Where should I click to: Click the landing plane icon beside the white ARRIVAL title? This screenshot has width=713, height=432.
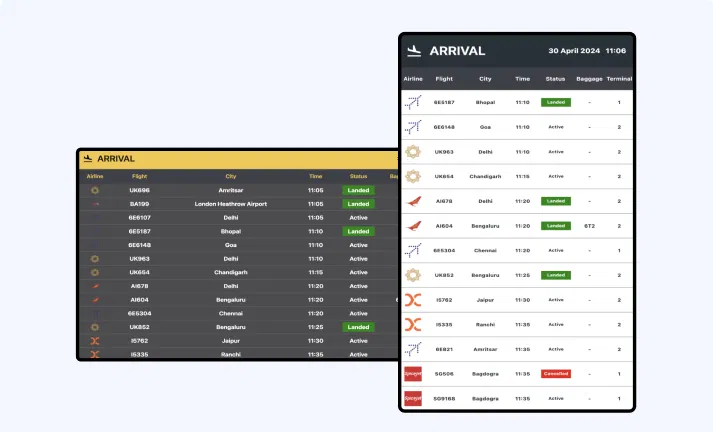click(x=414, y=51)
